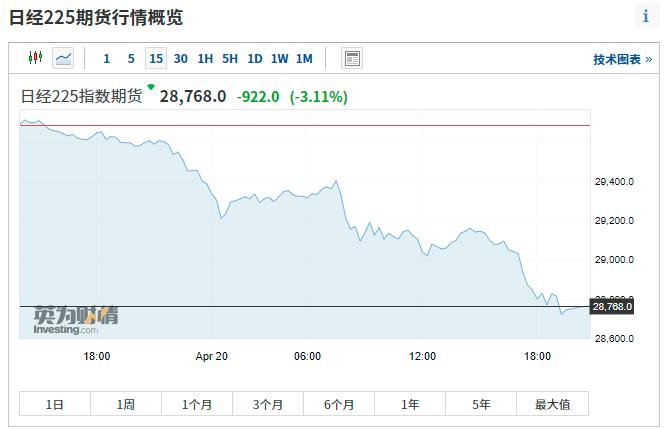Select the 1-minute interval
Image resolution: width=665 pixels, height=429 pixels.
click(x=107, y=59)
